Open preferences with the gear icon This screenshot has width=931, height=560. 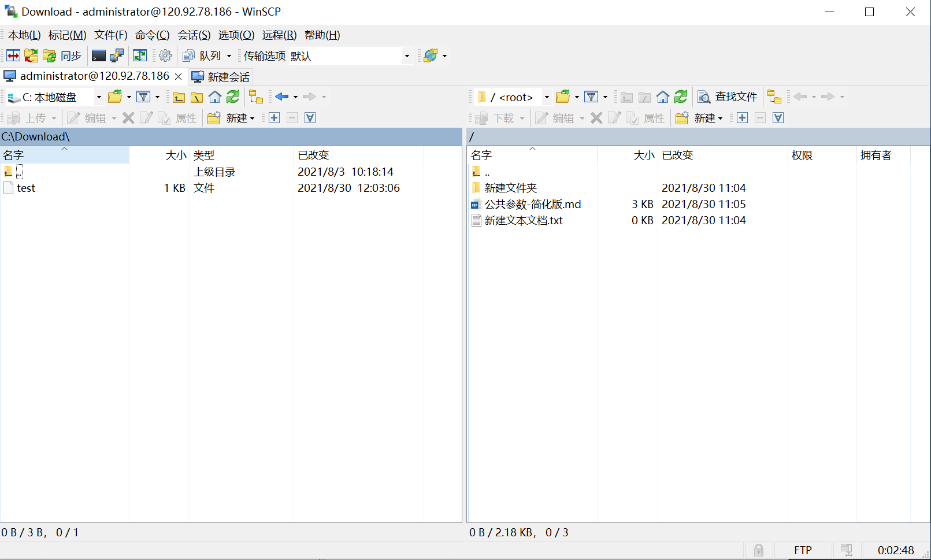(x=165, y=55)
